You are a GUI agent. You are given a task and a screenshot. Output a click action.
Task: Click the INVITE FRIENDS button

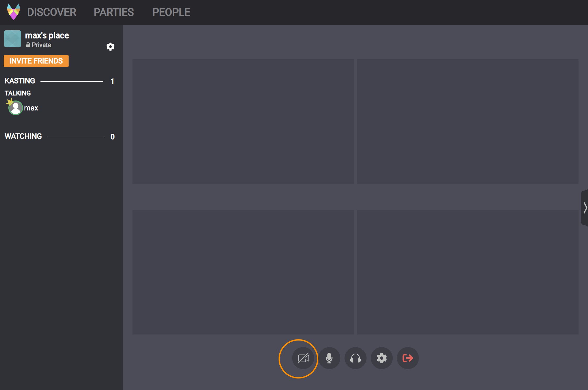[36, 61]
